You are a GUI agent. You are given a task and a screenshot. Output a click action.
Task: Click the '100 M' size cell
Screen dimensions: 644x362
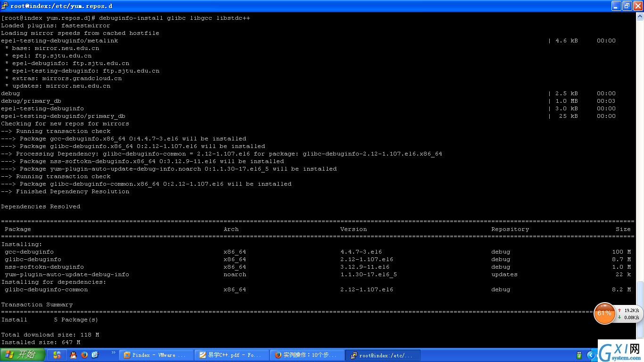pos(621,252)
